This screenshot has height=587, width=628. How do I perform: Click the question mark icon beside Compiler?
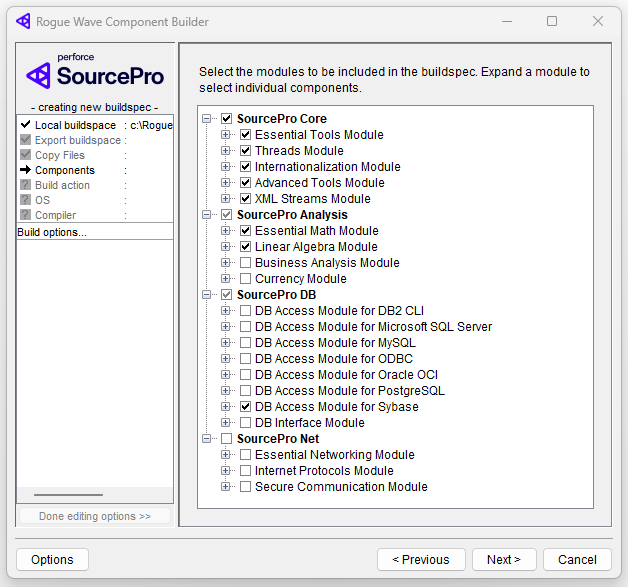(25, 215)
